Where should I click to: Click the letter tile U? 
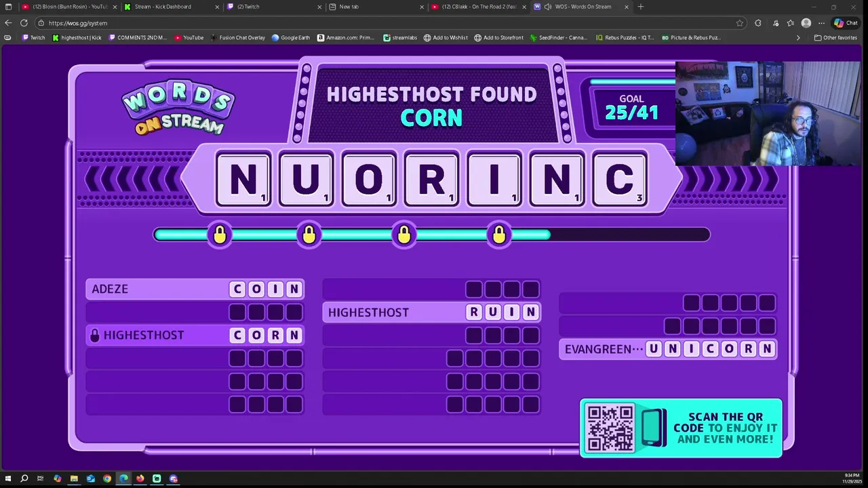(306, 179)
